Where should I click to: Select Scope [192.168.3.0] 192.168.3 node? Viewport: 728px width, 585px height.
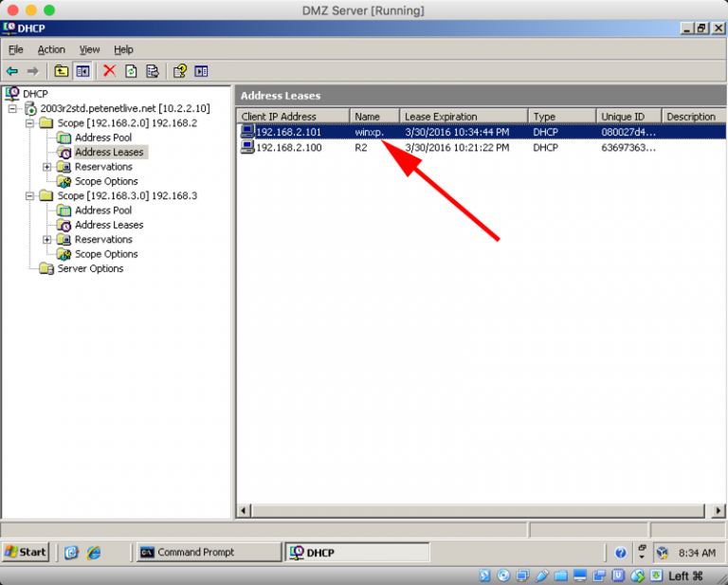(x=127, y=196)
